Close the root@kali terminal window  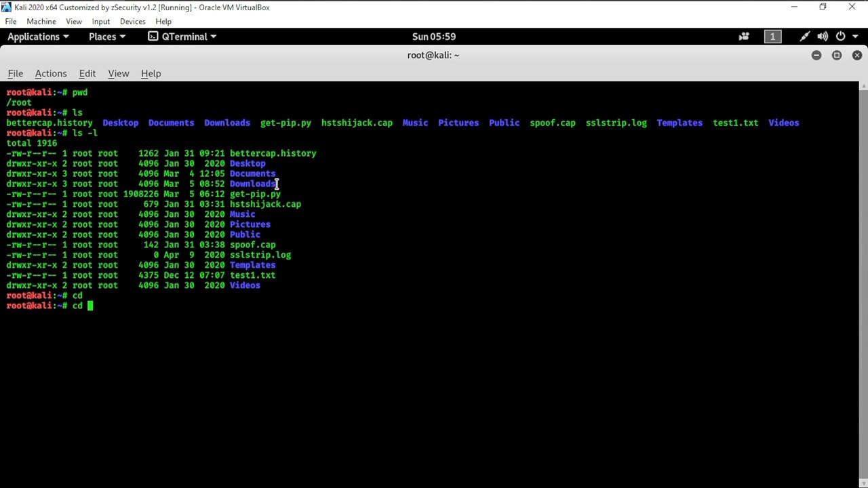click(857, 55)
